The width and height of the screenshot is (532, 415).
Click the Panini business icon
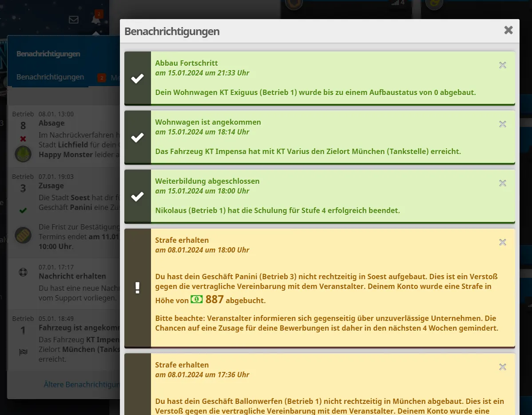tap(23, 235)
